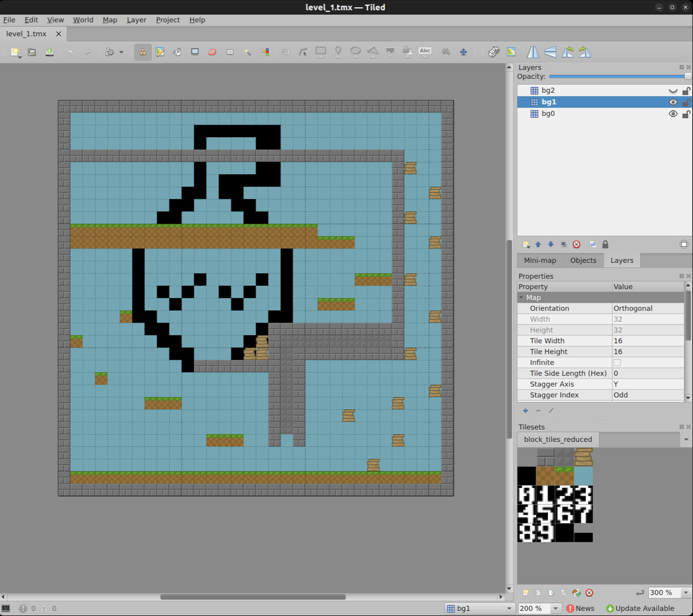
Task: Select the block_tiles_reduced tileset tab
Action: pyautogui.click(x=558, y=440)
